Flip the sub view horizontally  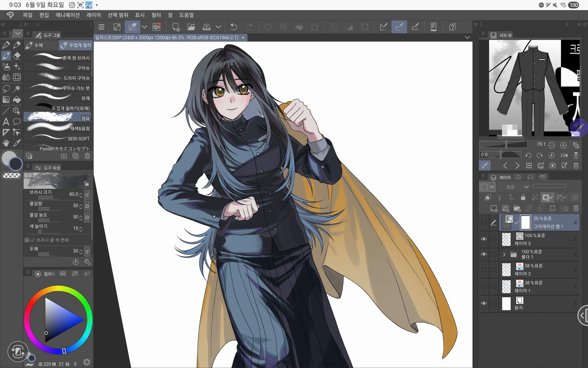point(564,155)
